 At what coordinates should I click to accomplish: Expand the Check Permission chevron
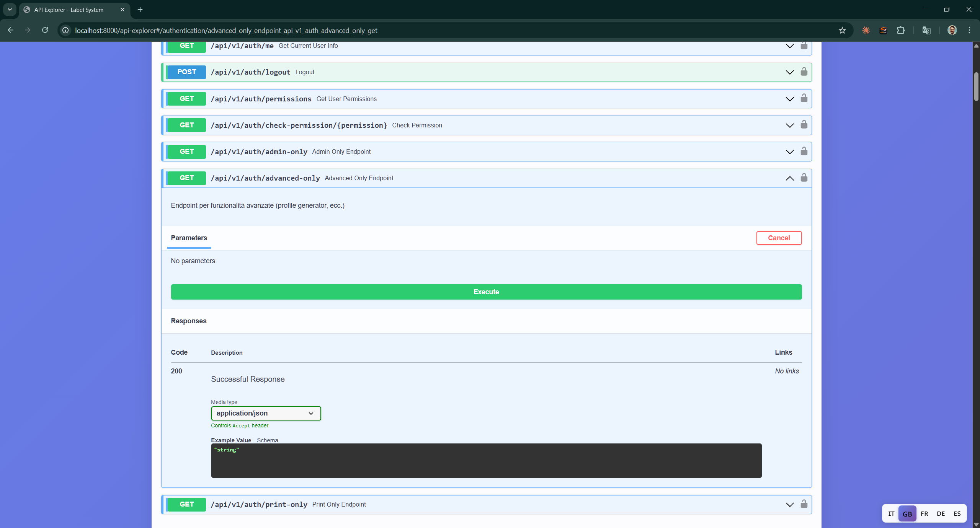click(x=789, y=125)
